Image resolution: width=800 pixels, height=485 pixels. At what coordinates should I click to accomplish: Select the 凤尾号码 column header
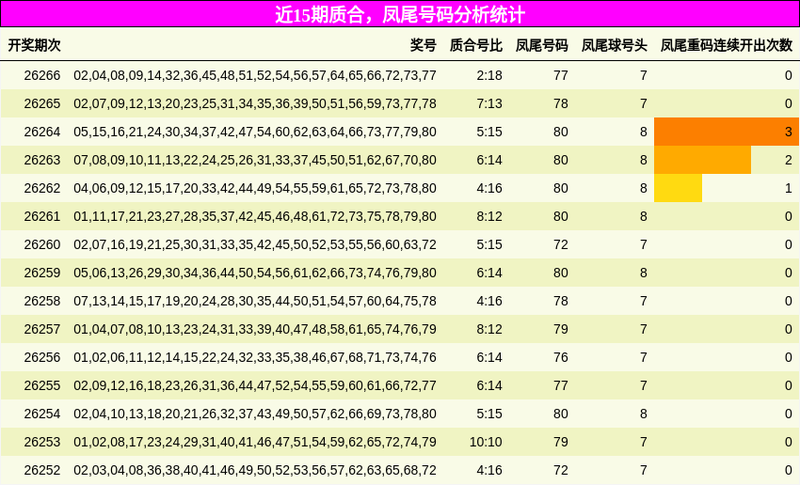[541, 45]
